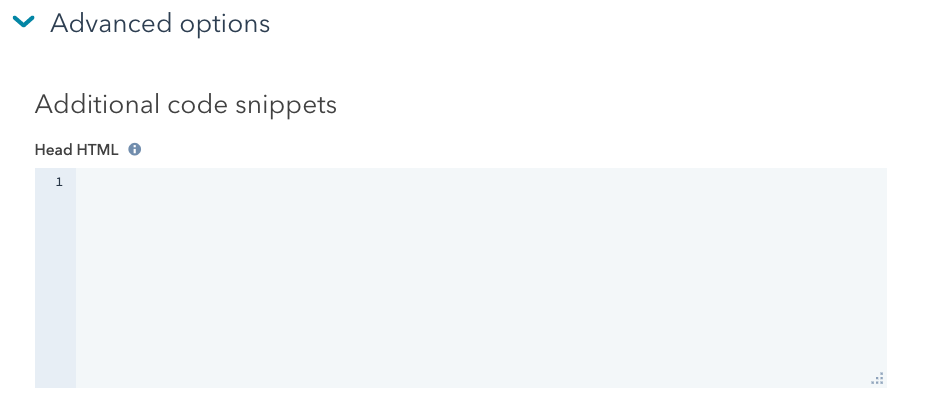The image size is (927, 420).
Task: Focus the Head HTML code editor
Action: (x=480, y=278)
